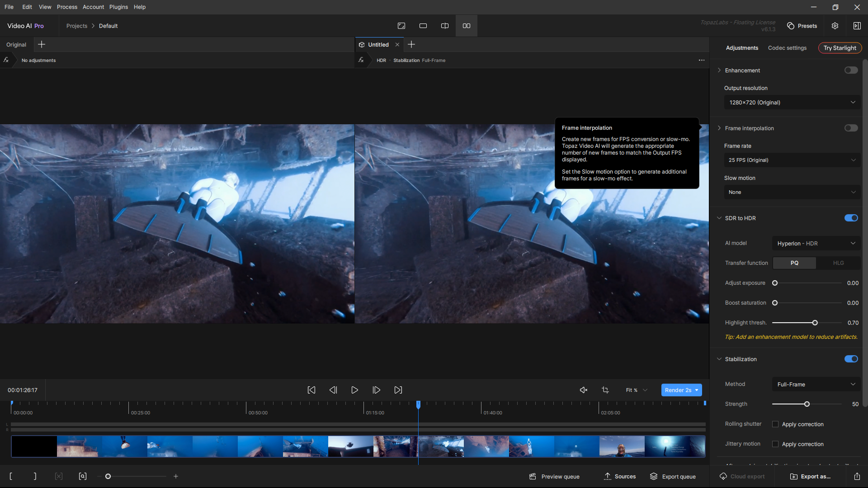The image size is (868, 488).
Task: Expand the Frame interpolation section
Action: (719, 128)
